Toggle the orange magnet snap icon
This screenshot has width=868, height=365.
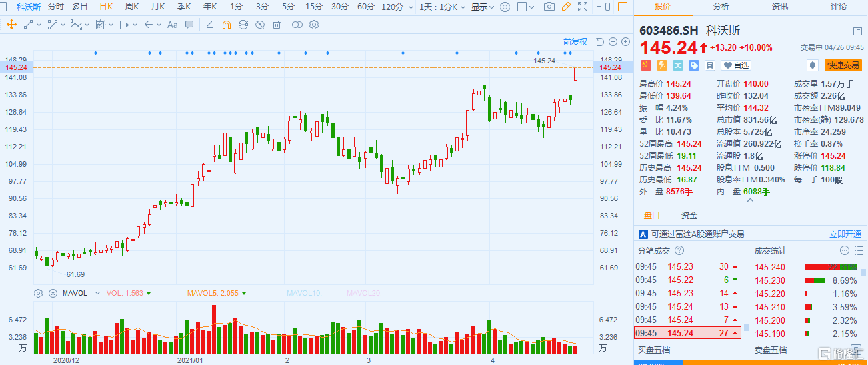226,25
